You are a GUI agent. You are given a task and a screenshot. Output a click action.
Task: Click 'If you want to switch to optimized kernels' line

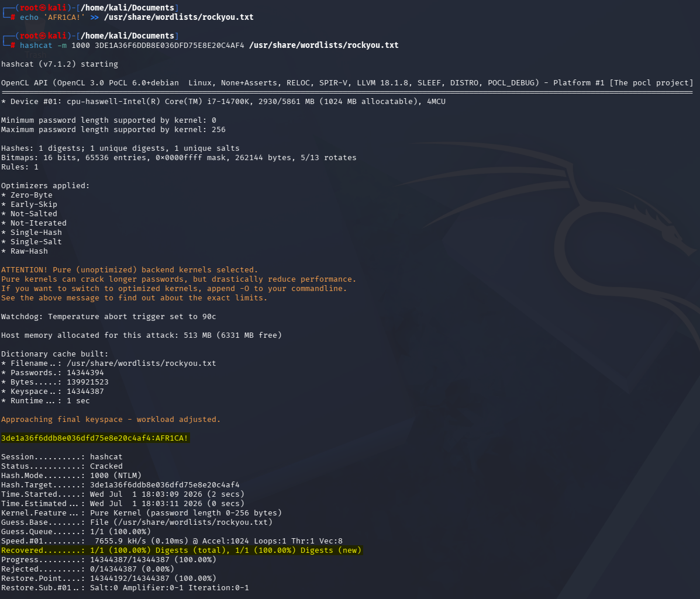[x=174, y=289]
